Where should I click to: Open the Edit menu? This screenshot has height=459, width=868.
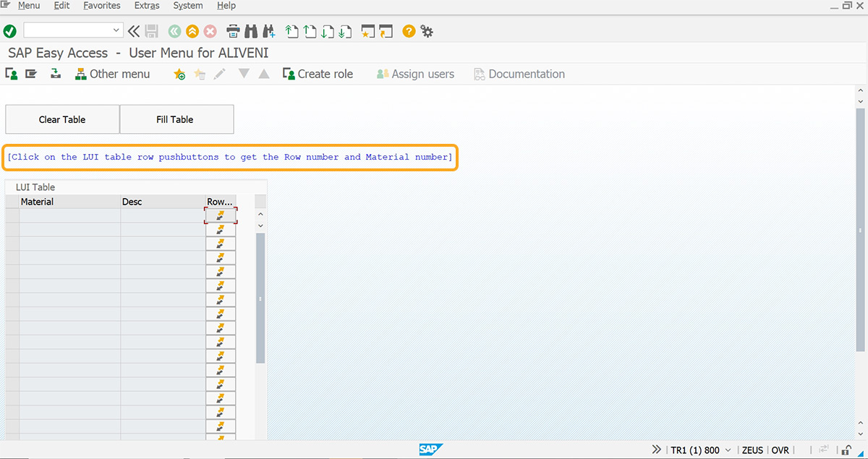point(61,5)
